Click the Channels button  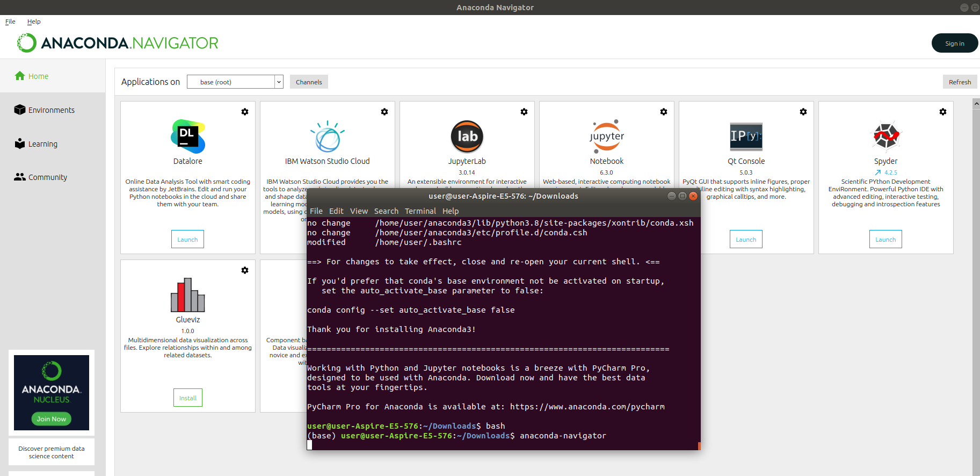(309, 82)
